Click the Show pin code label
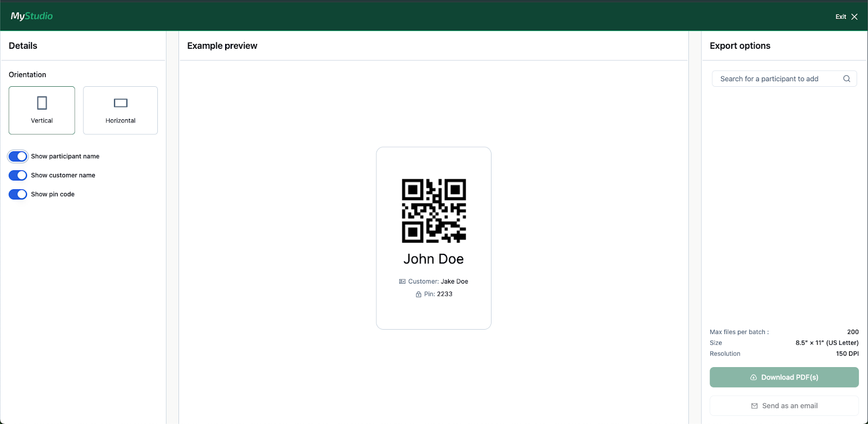Screen dimensions: 868x424 click(x=53, y=194)
